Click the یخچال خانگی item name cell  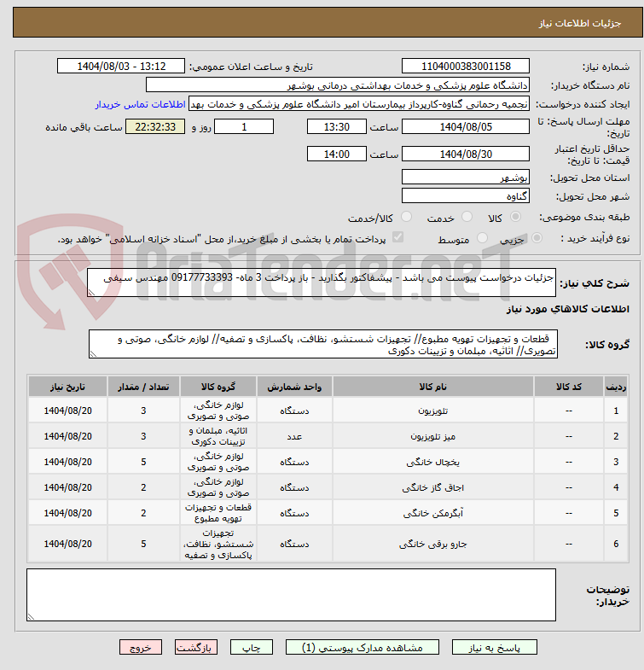[x=433, y=462]
